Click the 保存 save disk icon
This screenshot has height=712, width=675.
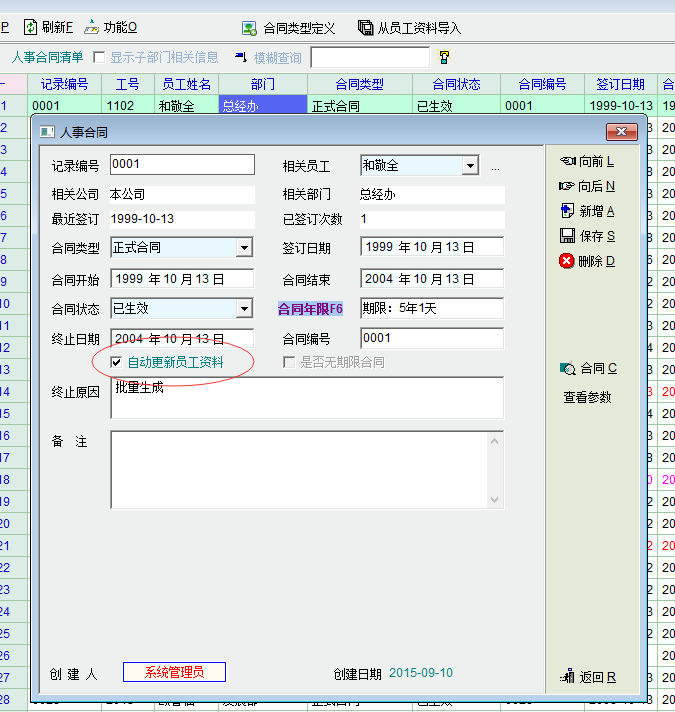coord(567,236)
